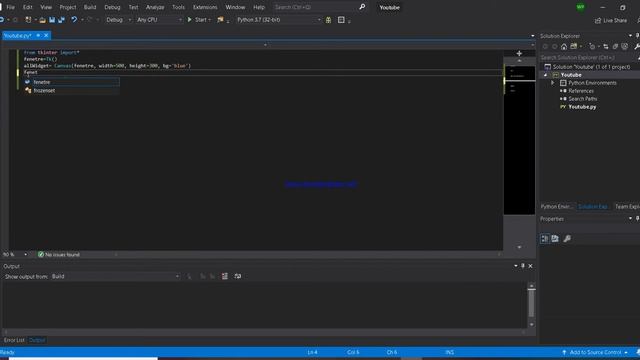The height and width of the screenshot is (360, 640).
Task: Click the search magnifier icon in title bar
Action: tap(362, 7)
